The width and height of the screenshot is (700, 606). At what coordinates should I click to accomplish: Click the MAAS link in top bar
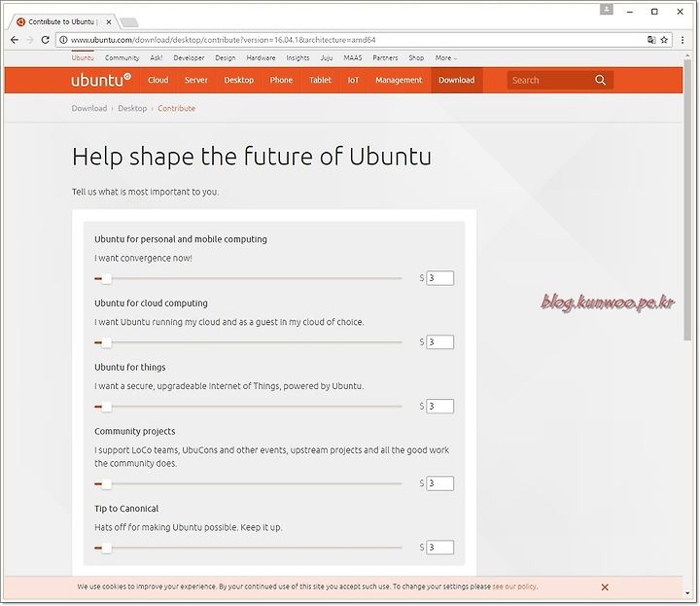coord(353,58)
